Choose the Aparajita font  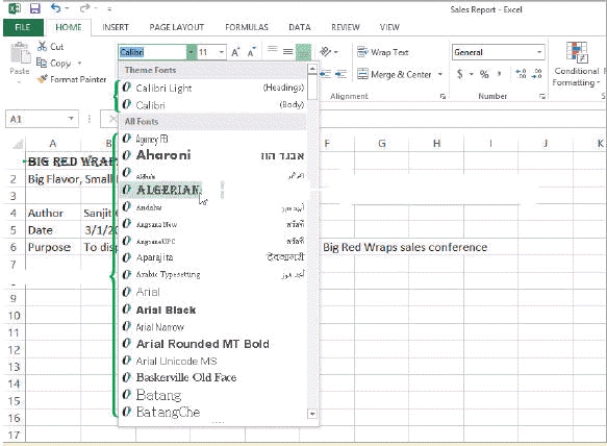coord(213,257)
